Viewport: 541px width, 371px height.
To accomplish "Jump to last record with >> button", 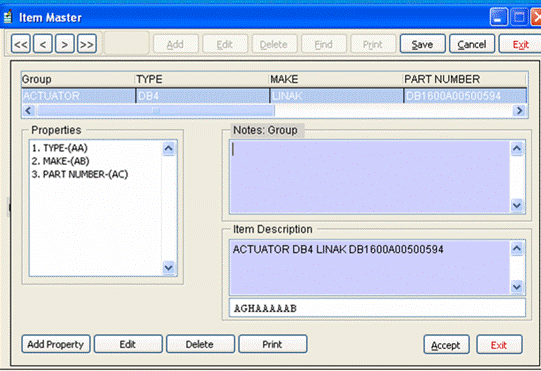I will click(87, 44).
